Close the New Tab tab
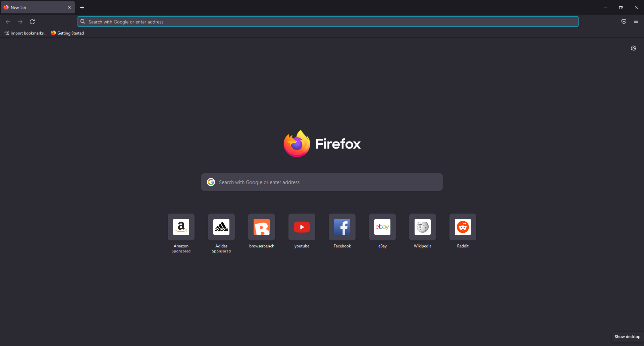644x346 pixels. tap(69, 7)
